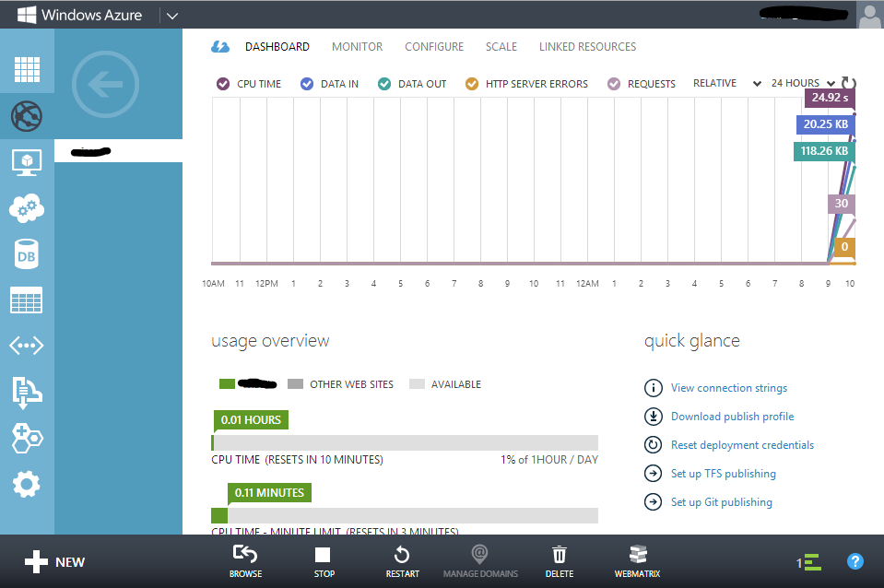
Task: Click the 30 requests chart label
Action: pyautogui.click(x=842, y=204)
